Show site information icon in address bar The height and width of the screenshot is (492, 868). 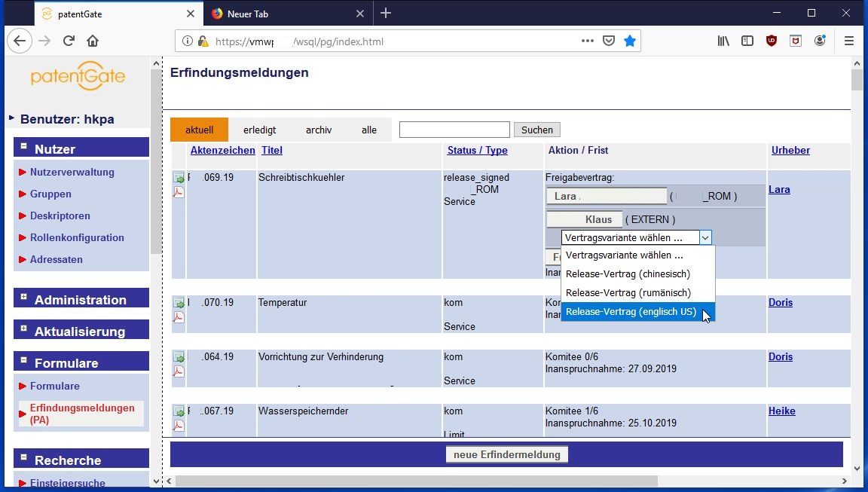point(188,41)
